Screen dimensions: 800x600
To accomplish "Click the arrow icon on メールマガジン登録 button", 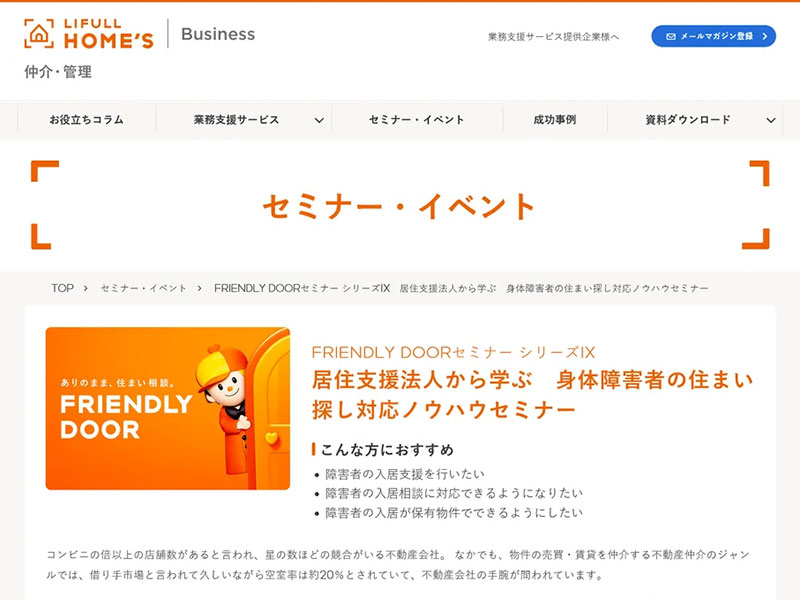I will pos(764,36).
